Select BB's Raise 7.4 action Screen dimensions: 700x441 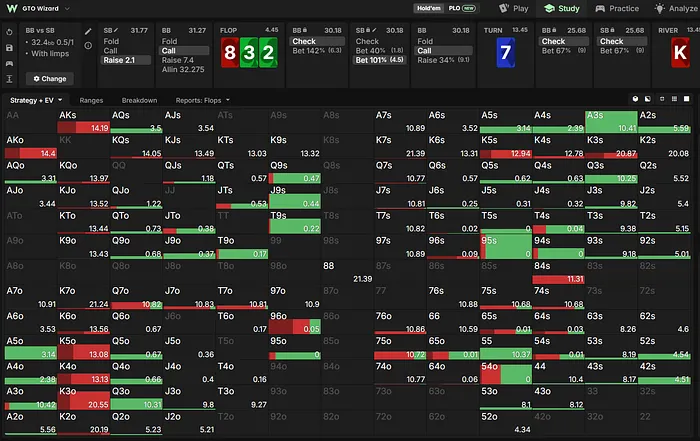point(184,60)
